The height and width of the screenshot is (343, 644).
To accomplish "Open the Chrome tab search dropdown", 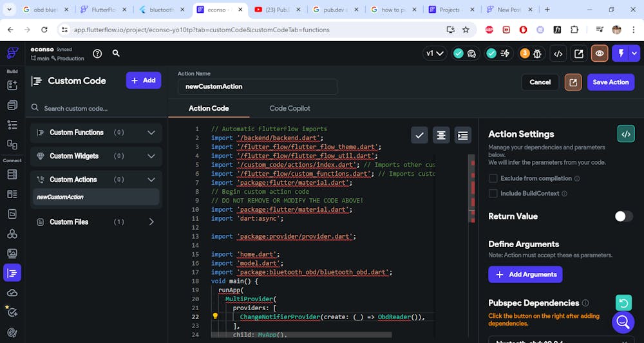I will click(x=9, y=10).
